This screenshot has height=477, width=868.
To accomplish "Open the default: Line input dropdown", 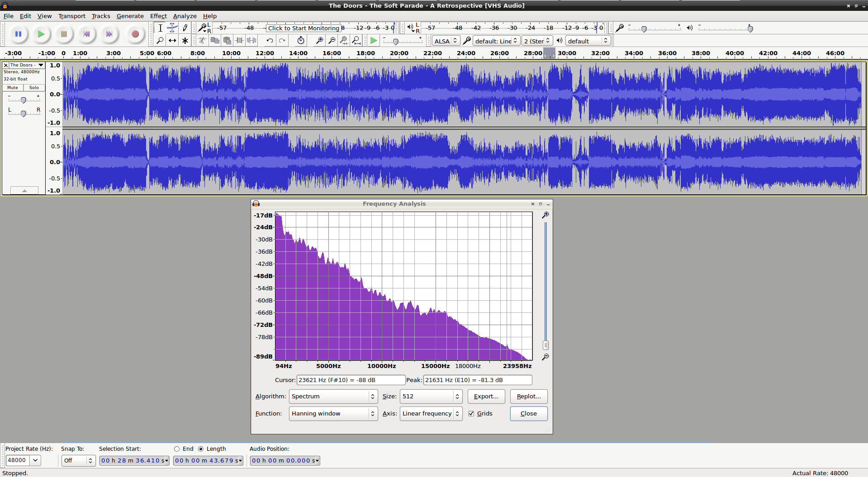I will [496, 41].
